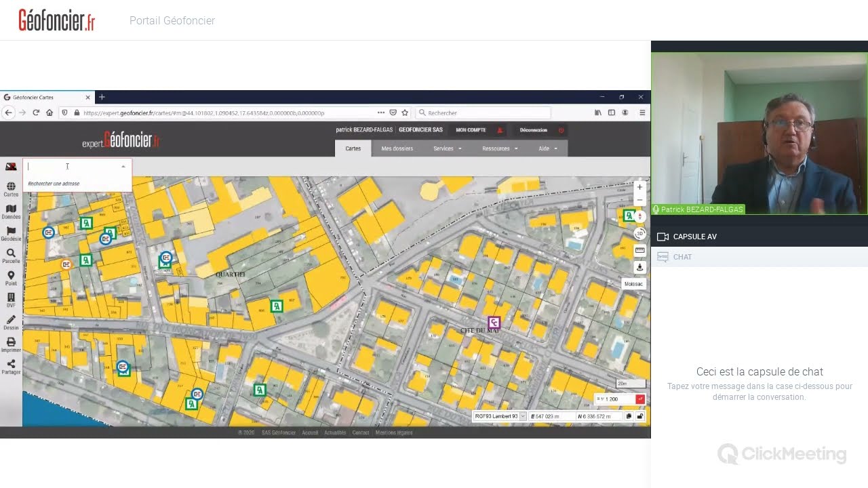The width and height of the screenshot is (868, 488).
Task: Open the street view pegman tool
Action: click(x=639, y=267)
